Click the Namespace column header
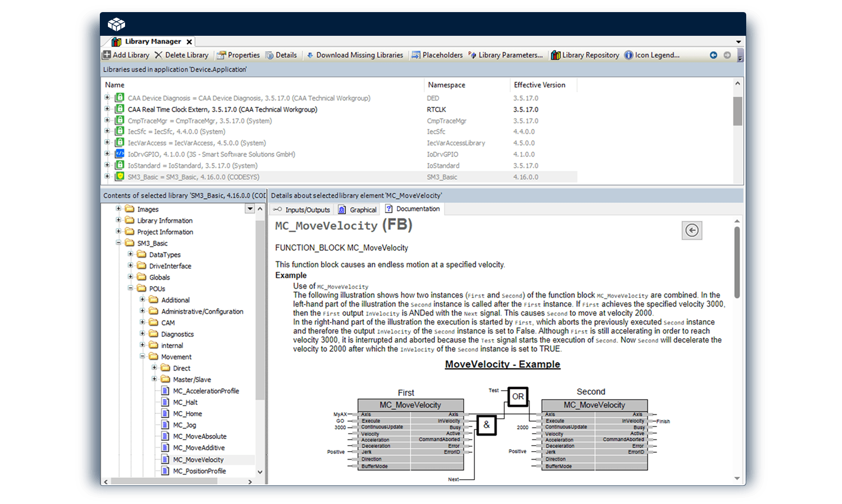The width and height of the screenshot is (842, 504). point(447,85)
